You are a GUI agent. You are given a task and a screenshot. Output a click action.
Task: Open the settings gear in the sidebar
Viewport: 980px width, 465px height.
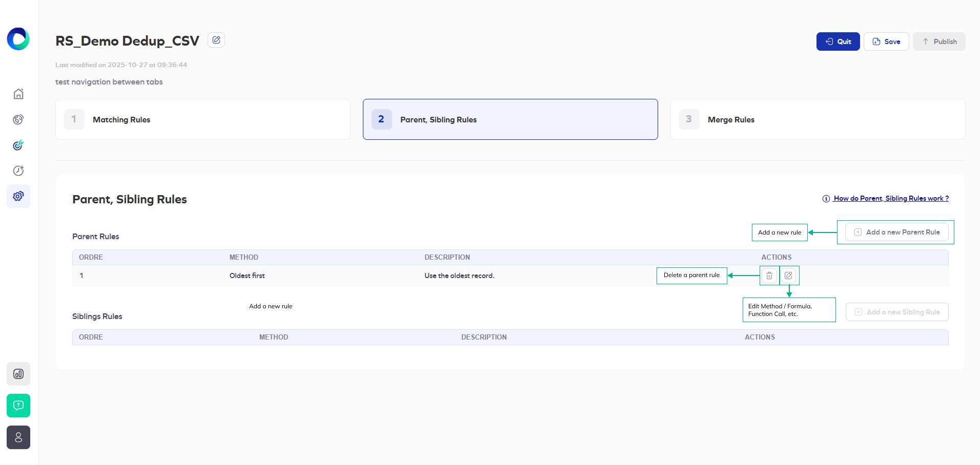(18, 196)
